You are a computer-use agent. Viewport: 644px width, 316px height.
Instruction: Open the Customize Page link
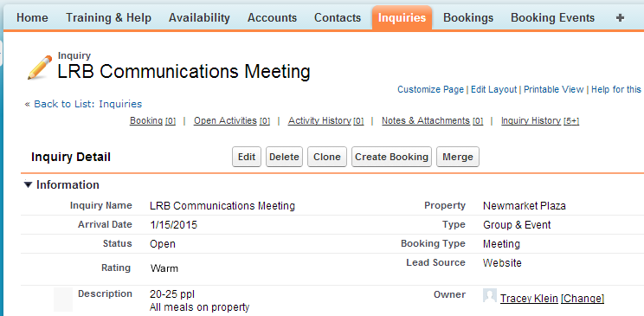(x=430, y=89)
